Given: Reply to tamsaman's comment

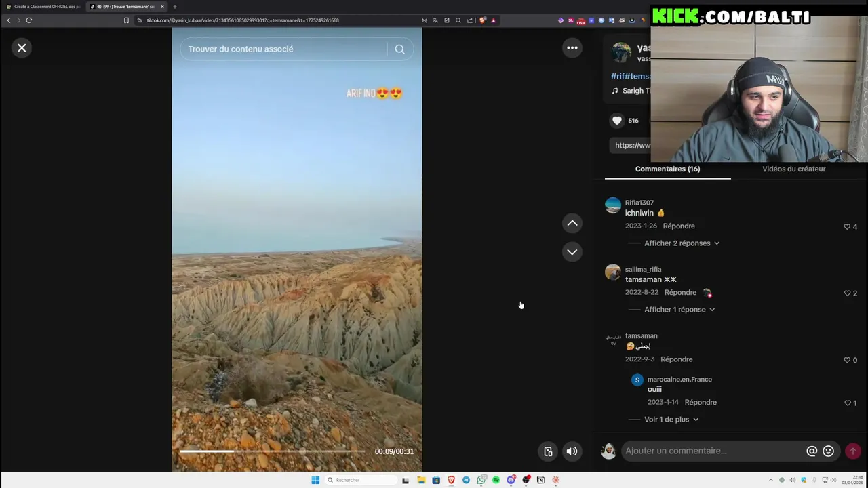Looking at the screenshot, I should click(x=676, y=359).
